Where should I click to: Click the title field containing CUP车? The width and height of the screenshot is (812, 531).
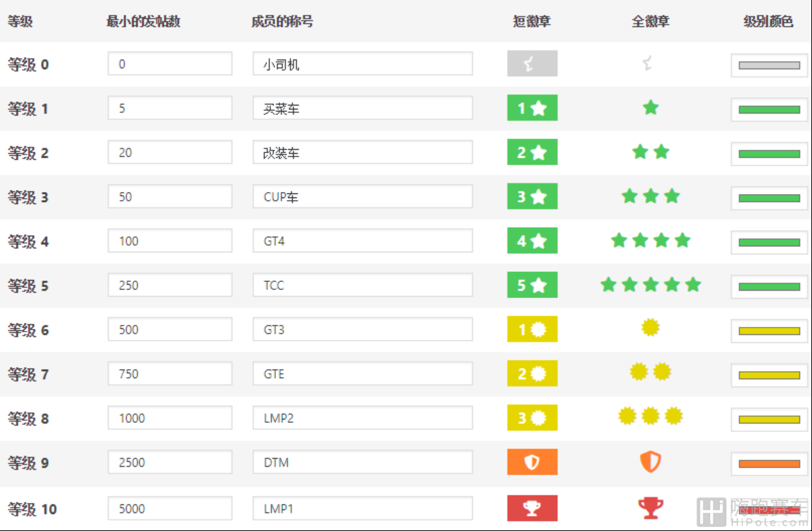point(362,197)
